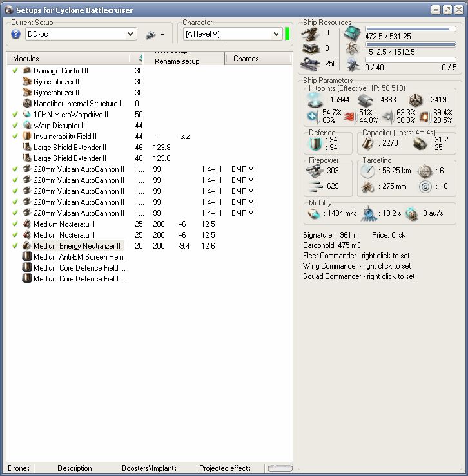Click the first Gyrostabilizer II module icon
This screenshot has width=468, height=476.
[27, 81]
